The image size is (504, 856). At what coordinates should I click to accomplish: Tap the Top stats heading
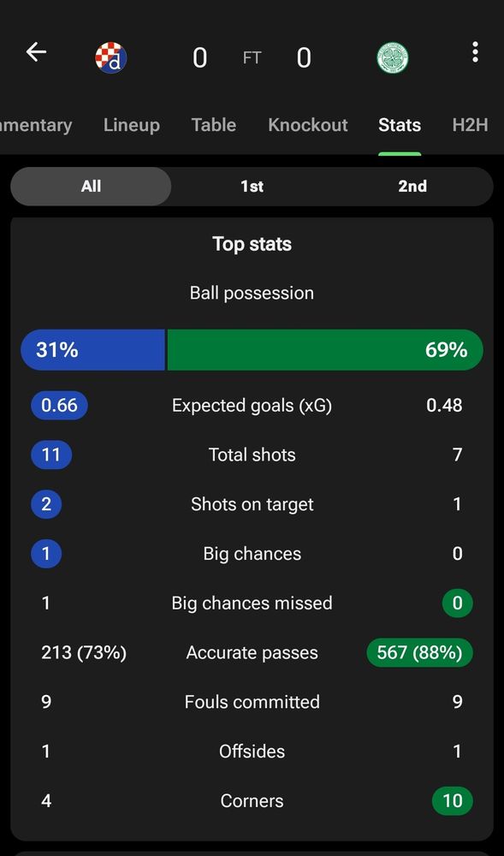click(252, 244)
